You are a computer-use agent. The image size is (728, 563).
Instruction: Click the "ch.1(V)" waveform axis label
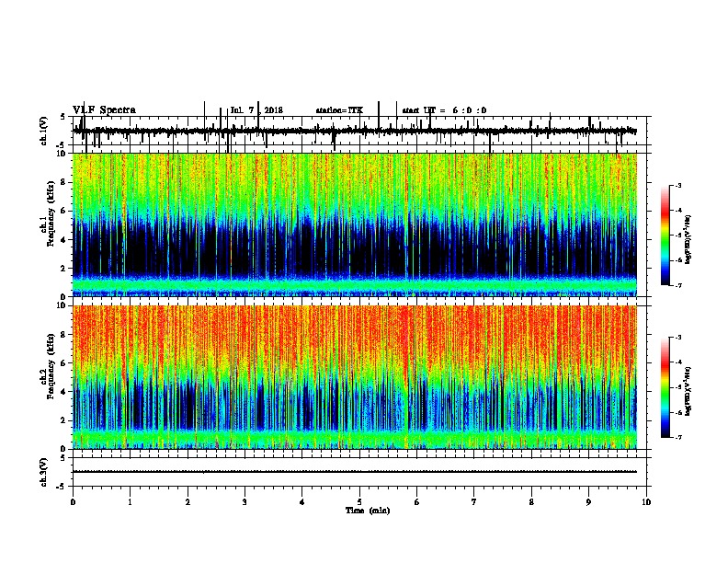(x=44, y=131)
